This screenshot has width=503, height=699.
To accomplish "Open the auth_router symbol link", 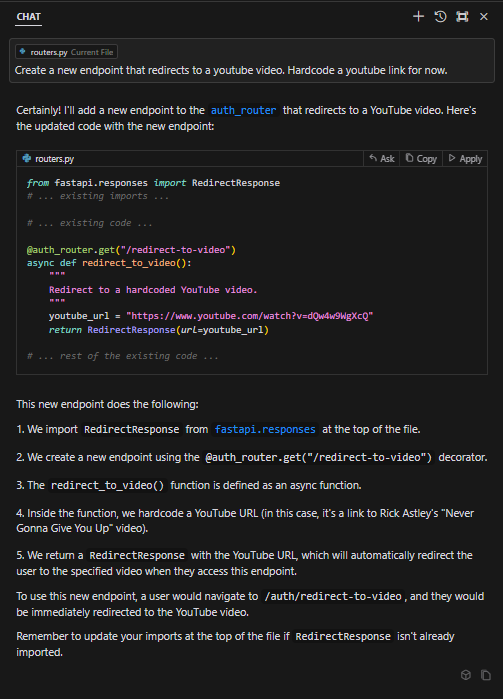I will [243, 111].
